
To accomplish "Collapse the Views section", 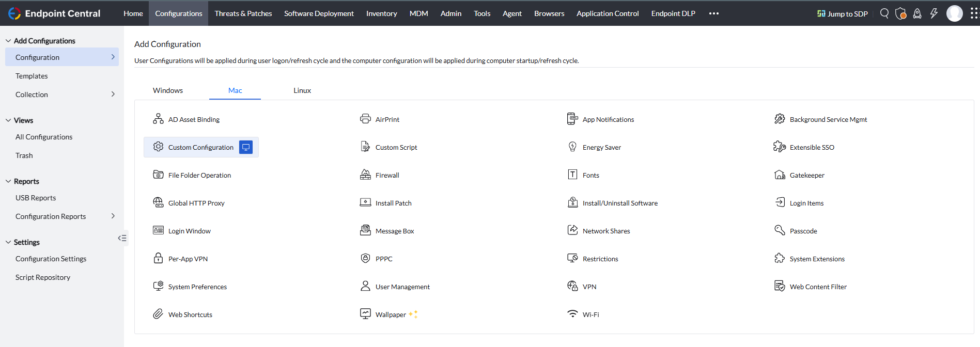I will pos(8,120).
